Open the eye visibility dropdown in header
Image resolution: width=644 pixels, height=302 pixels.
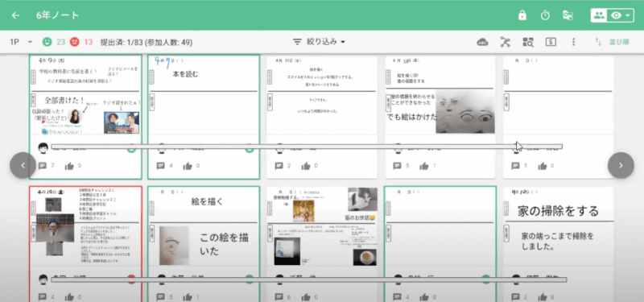coord(621,15)
